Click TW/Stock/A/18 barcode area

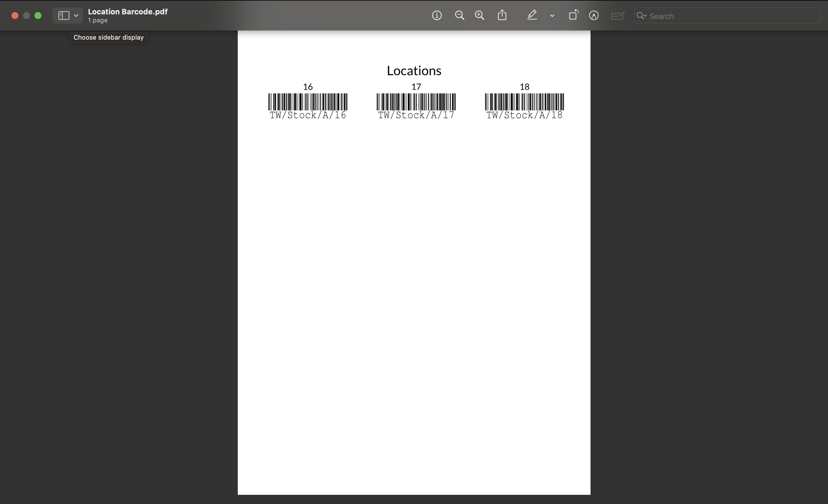click(524, 101)
